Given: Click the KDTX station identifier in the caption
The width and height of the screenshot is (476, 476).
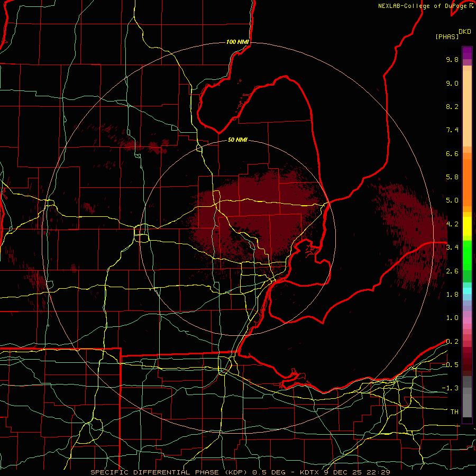Looking at the screenshot, I should [310, 472].
